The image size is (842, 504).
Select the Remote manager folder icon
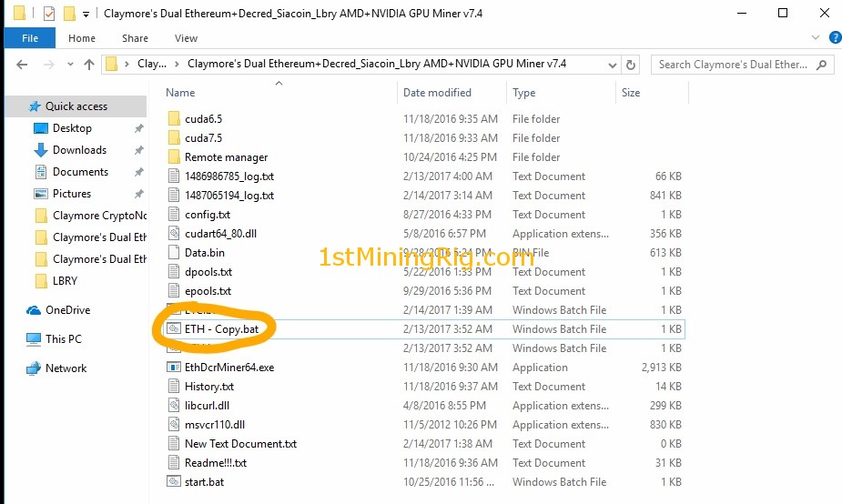click(174, 156)
